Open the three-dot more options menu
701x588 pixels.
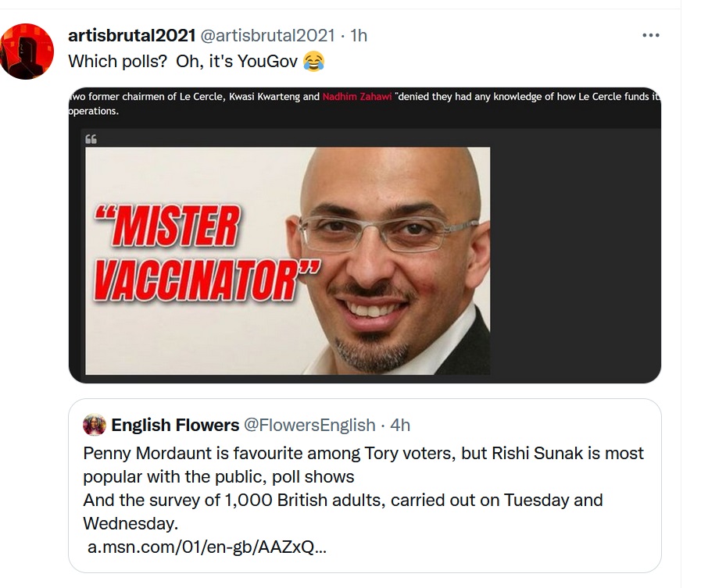point(650,35)
